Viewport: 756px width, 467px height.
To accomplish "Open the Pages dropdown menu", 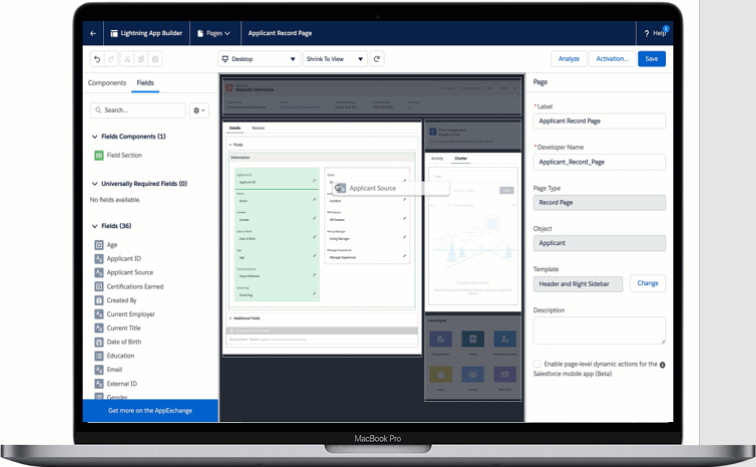I will [214, 33].
